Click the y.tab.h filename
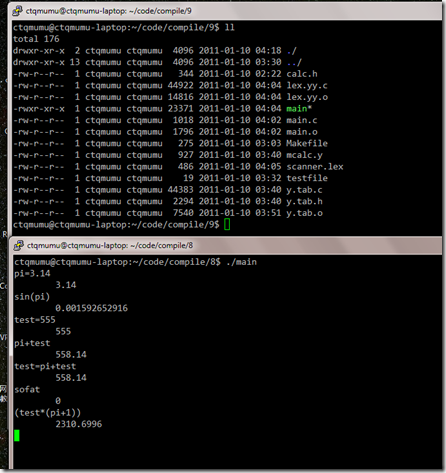The width and height of the screenshot is (446, 473). click(x=304, y=201)
